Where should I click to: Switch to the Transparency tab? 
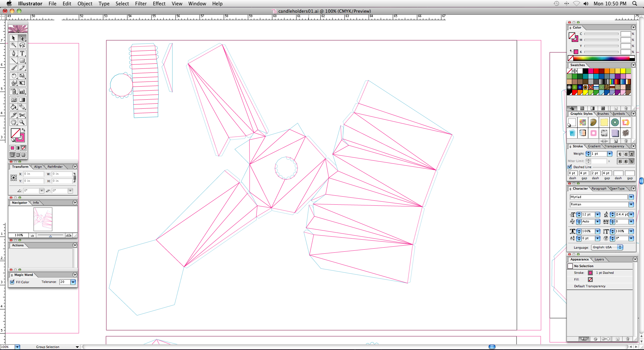coord(614,146)
